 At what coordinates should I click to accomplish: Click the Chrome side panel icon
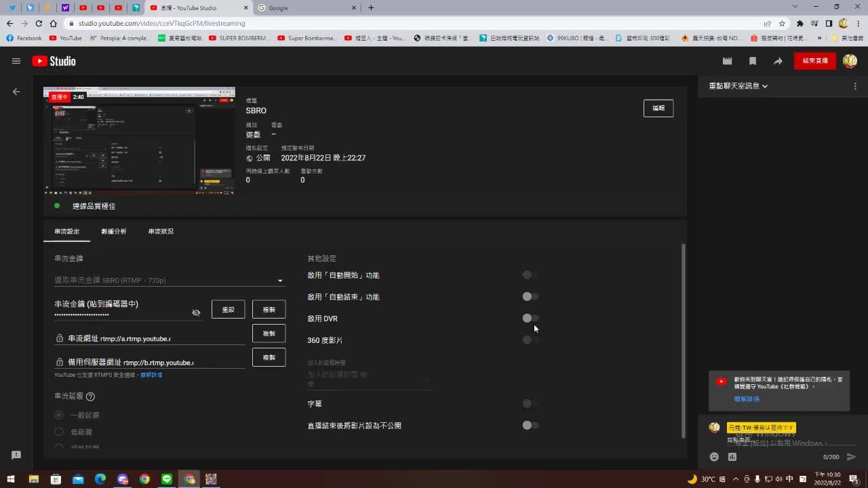point(829,23)
